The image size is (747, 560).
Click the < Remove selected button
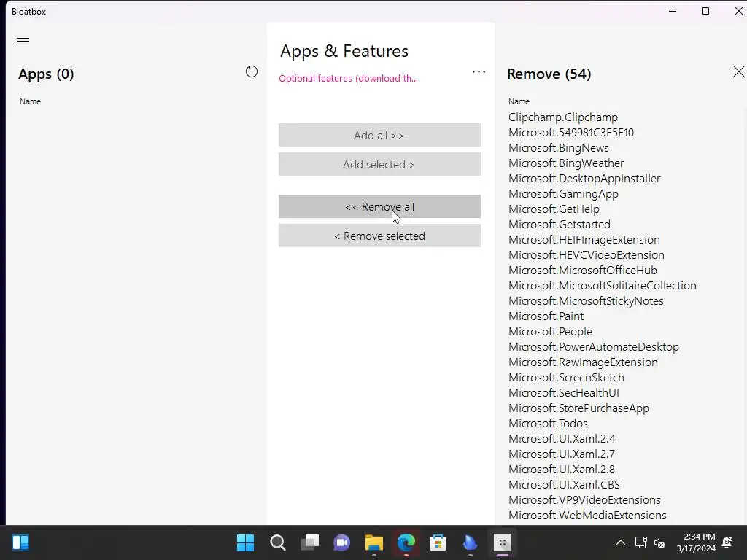point(379,236)
